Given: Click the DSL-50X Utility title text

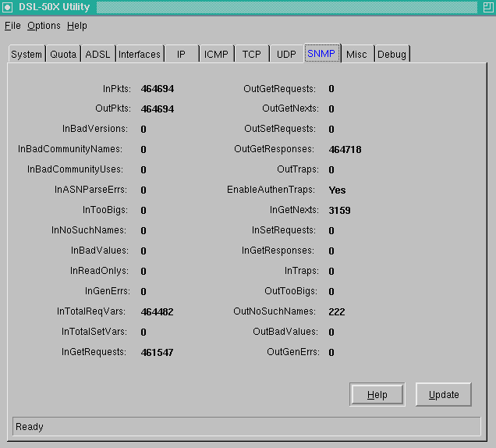Looking at the screenshot, I should [x=54, y=7].
